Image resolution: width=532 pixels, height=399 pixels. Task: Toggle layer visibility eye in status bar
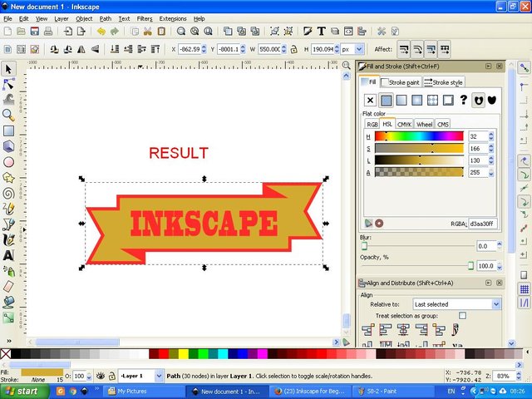pos(100,376)
